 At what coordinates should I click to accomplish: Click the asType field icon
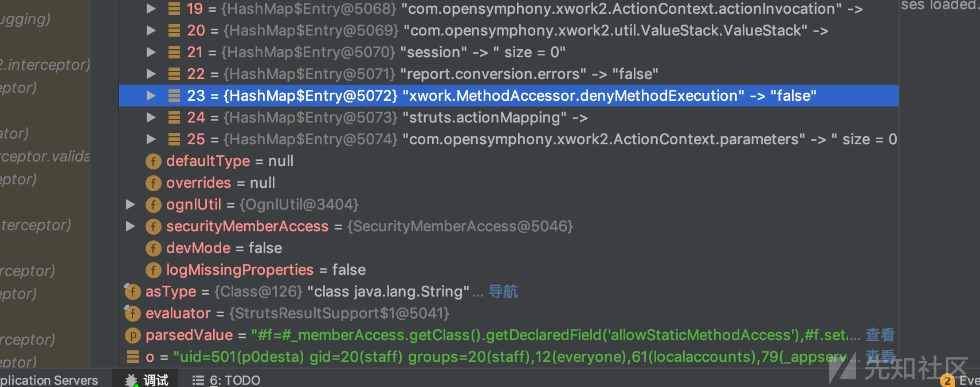tap(132, 292)
